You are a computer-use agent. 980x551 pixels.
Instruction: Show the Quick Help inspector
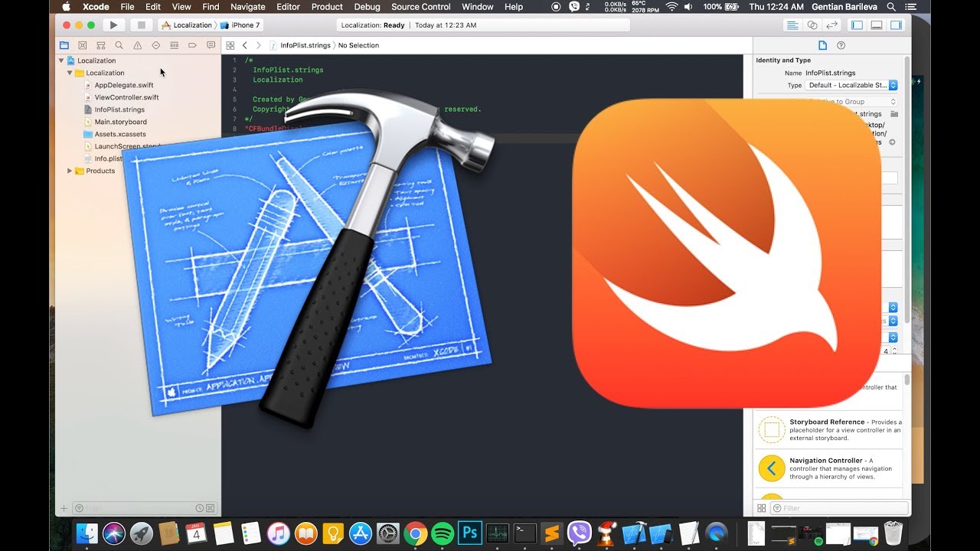tap(841, 45)
